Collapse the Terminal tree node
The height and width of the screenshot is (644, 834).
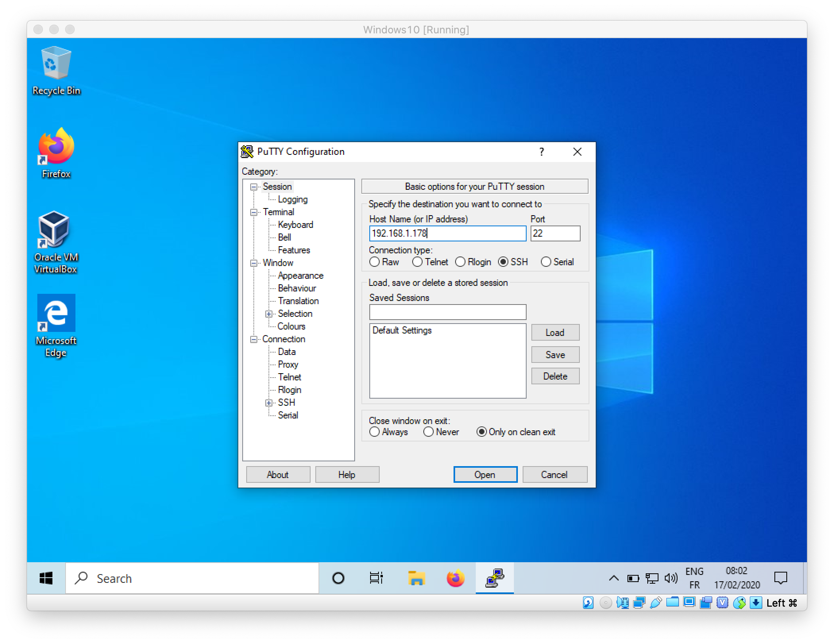(x=253, y=212)
